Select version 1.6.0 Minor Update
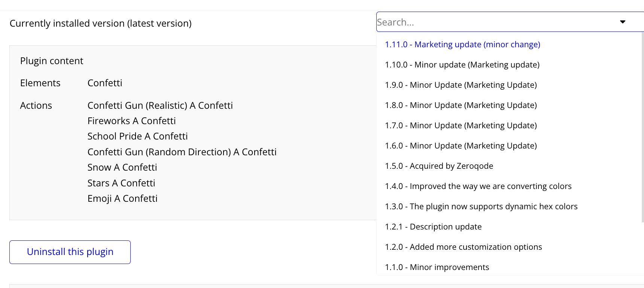The width and height of the screenshot is (644, 288). click(x=461, y=146)
